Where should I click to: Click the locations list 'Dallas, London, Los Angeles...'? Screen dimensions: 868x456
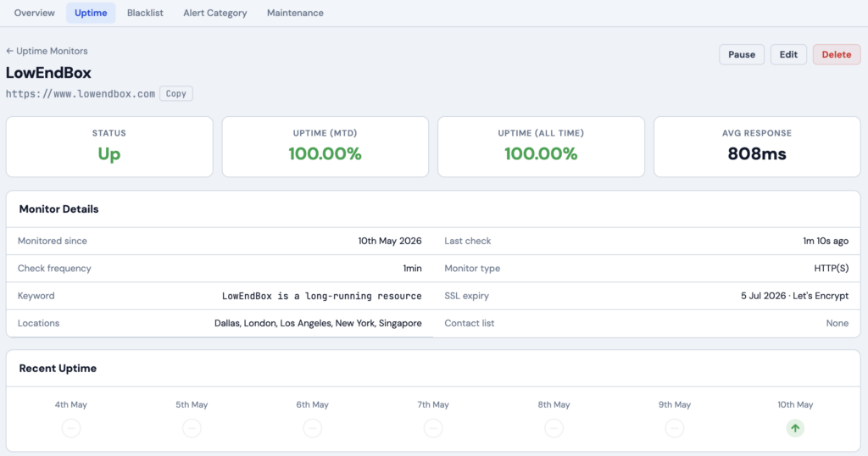(318, 323)
